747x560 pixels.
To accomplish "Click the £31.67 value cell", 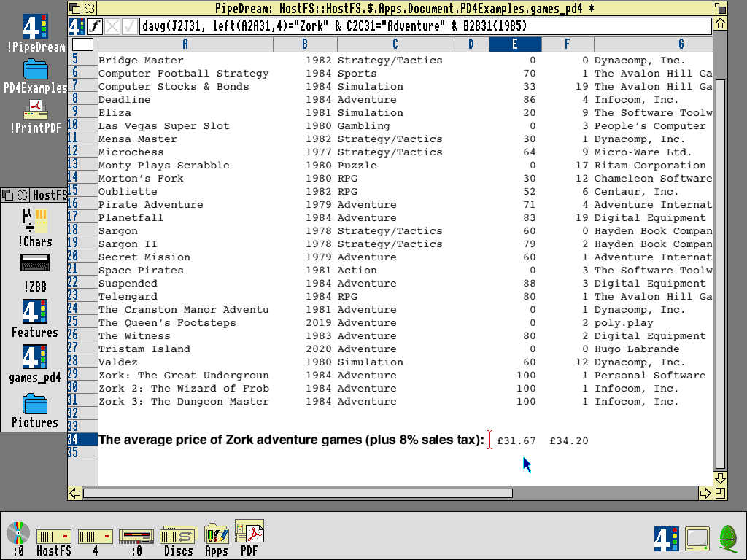I will pyautogui.click(x=516, y=441).
